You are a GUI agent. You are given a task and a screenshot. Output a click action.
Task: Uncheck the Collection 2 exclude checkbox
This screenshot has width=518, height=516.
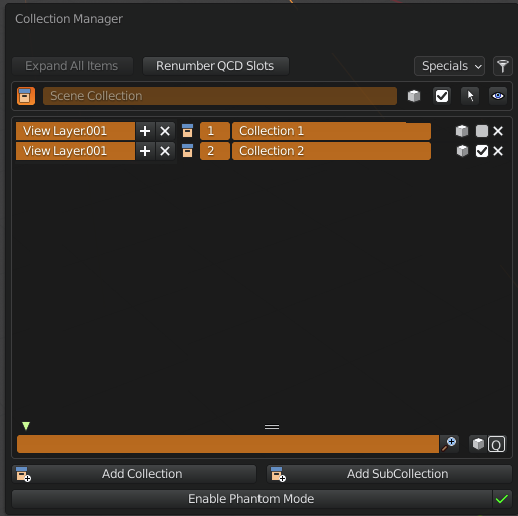click(x=482, y=151)
